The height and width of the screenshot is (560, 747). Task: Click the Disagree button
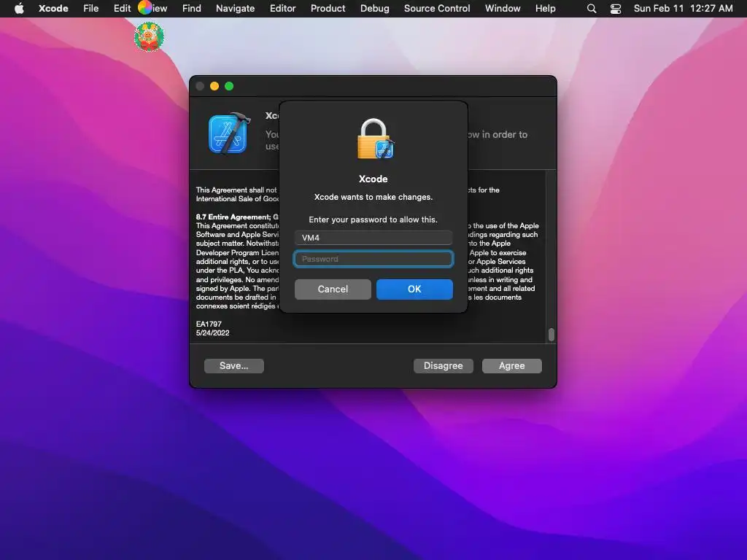[x=443, y=366]
